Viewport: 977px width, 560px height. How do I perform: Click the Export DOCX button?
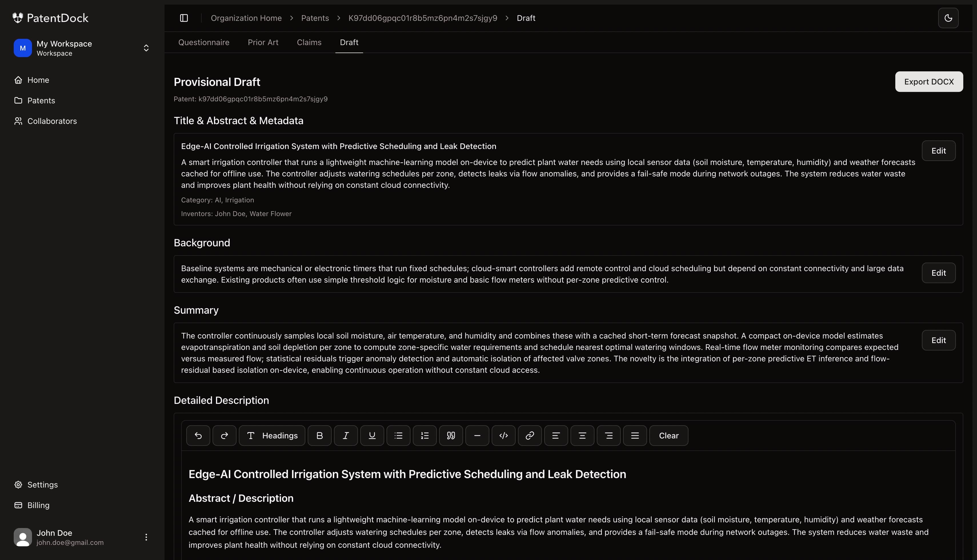point(929,82)
